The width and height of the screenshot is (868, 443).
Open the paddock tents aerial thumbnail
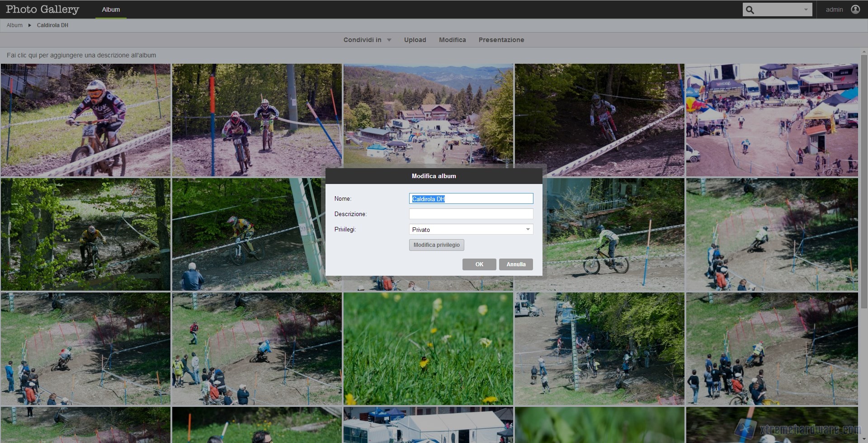click(x=771, y=120)
